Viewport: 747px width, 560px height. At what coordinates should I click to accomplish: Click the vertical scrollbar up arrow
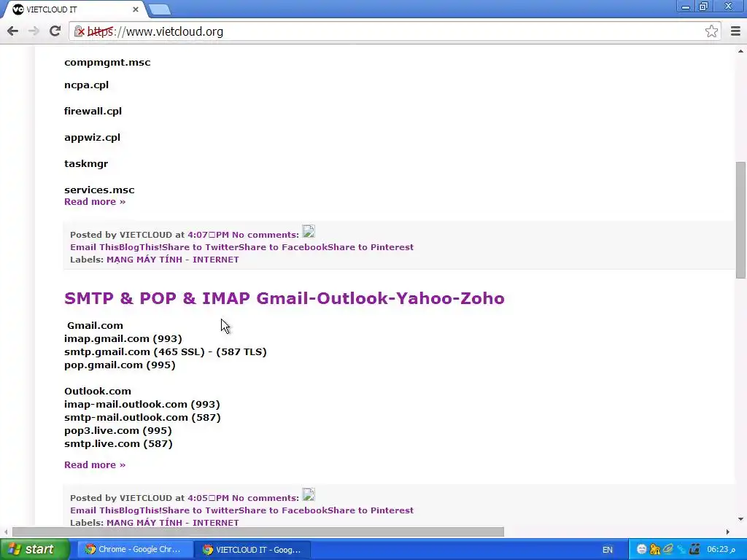(740, 51)
